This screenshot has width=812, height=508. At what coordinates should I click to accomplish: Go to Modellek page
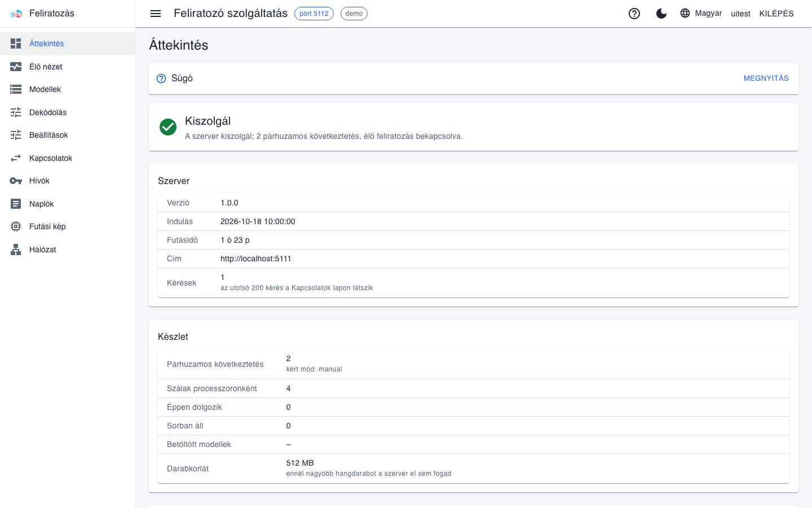tap(68, 89)
